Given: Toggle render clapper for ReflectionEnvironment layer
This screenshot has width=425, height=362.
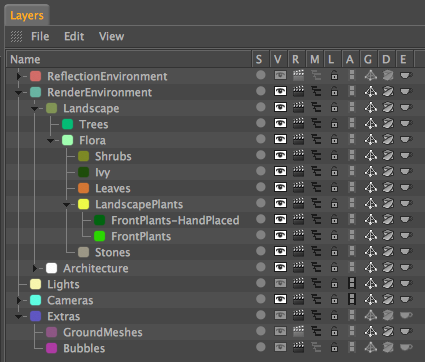Looking at the screenshot, I should point(298,75).
